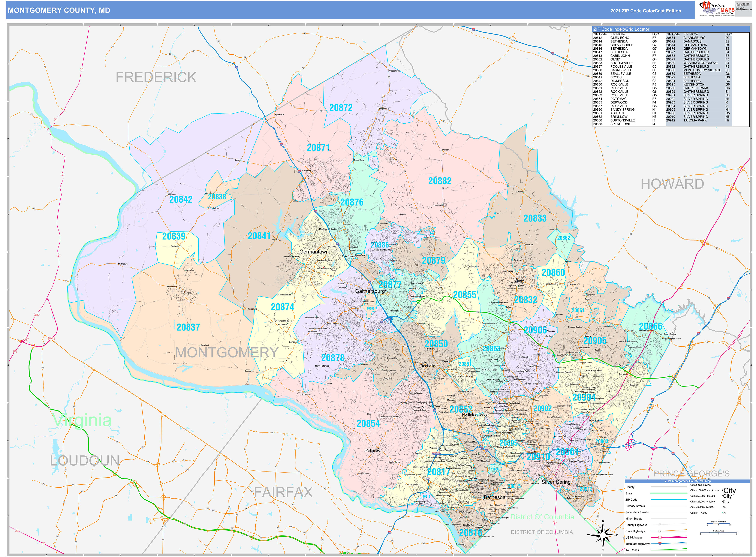Click the 20905 ZIP label on the map
Screen dimensions: 756x557
pos(595,341)
